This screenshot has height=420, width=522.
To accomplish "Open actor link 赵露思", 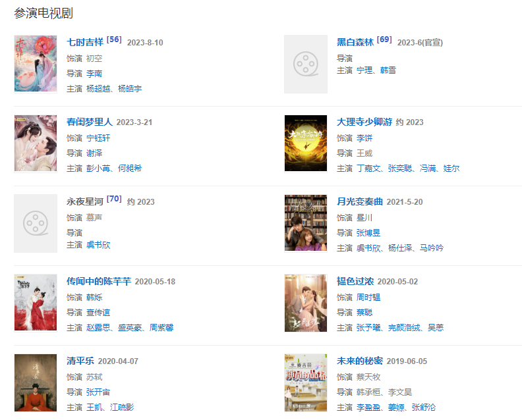I will (x=98, y=328).
